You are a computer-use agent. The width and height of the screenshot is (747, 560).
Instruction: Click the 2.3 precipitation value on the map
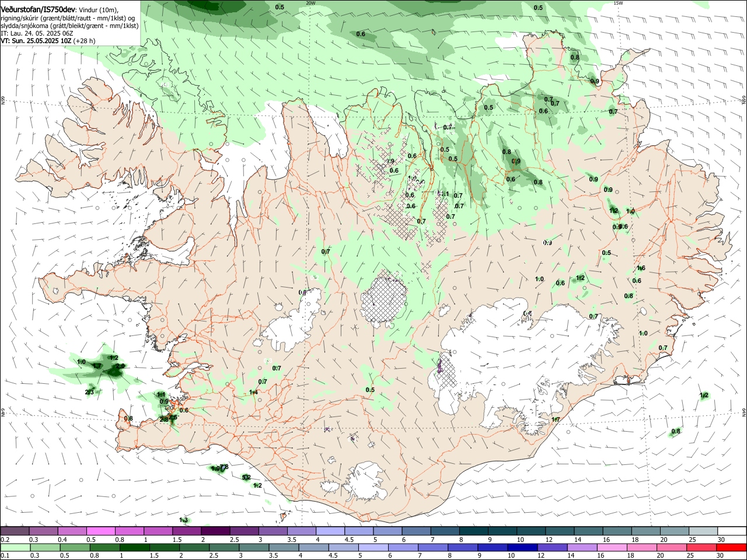89,392
